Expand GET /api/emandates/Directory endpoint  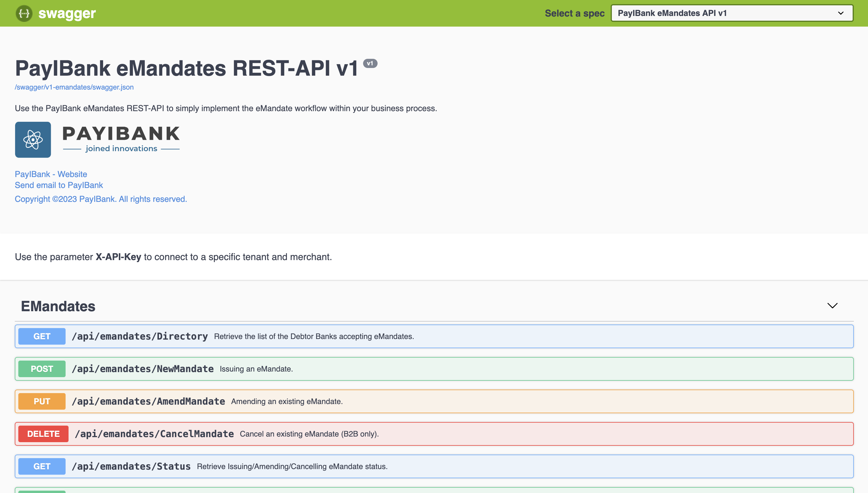(434, 336)
